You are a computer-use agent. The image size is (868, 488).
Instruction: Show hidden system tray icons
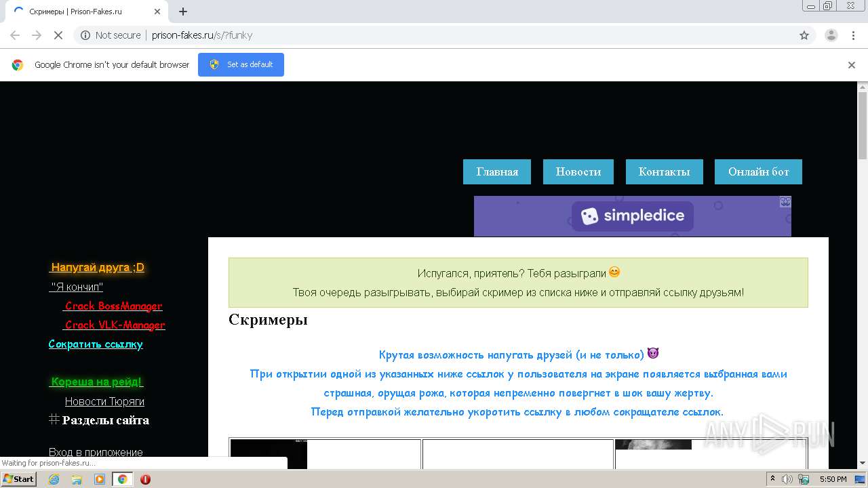tap(772, 479)
